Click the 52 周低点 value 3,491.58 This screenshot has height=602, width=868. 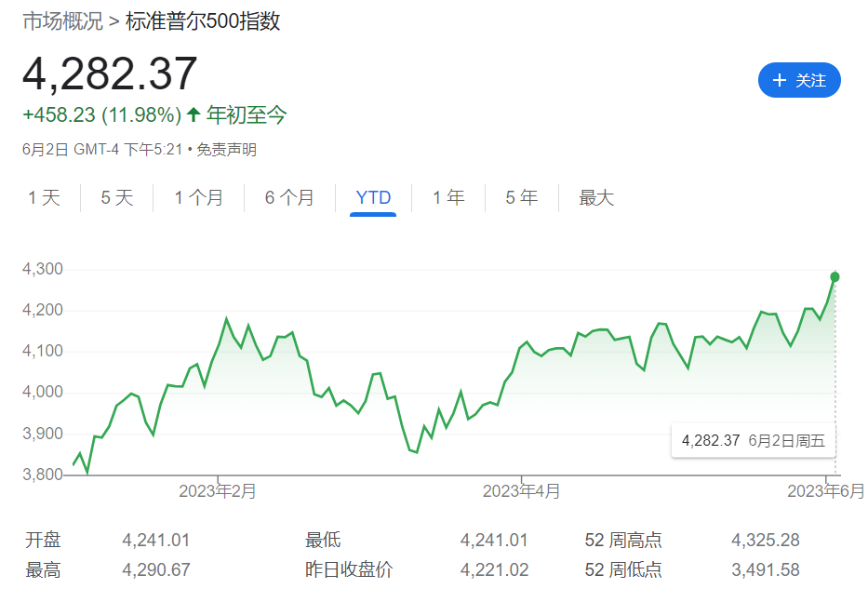(x=766, y=569)
